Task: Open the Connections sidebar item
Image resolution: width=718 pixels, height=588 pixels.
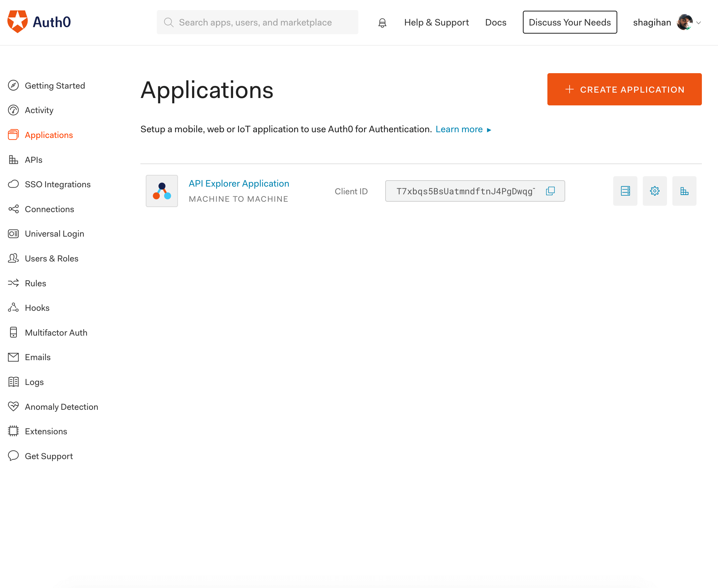Action: [x=49, y=209]
